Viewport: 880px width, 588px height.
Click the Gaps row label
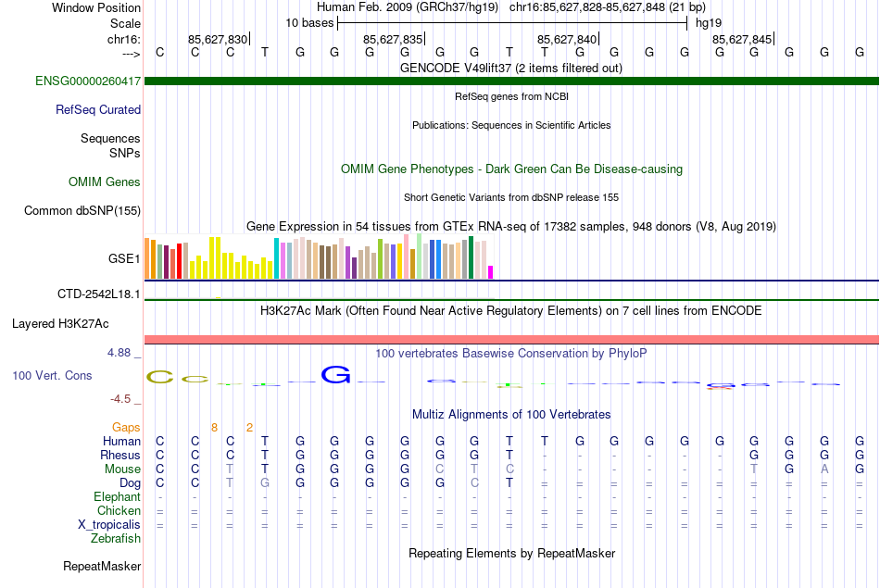coord(126,428)
